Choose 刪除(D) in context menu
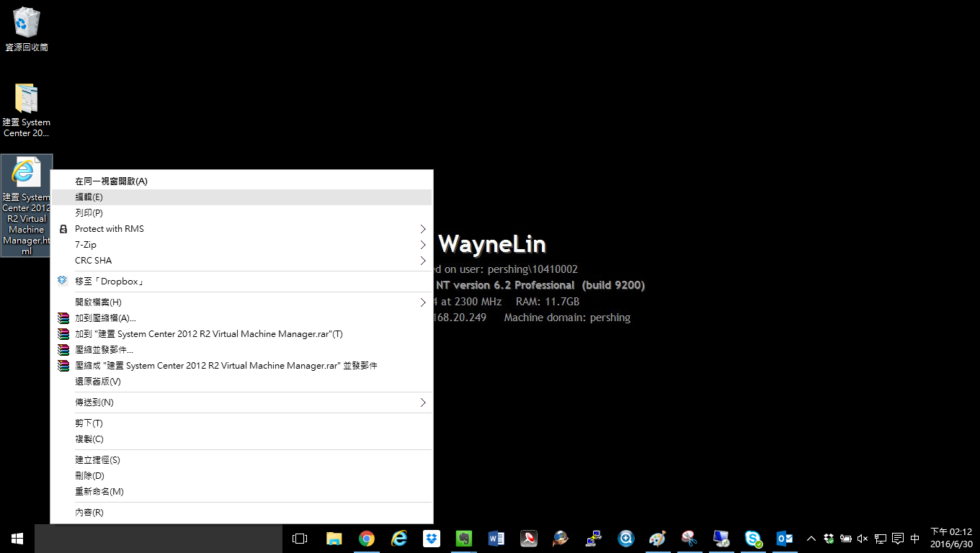This screenshot has height=553, width=980. 241,476
